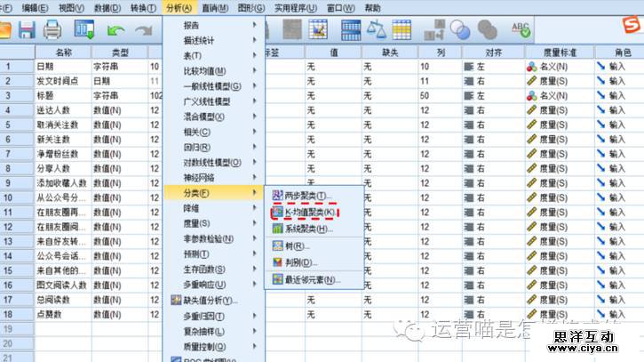Select Nearest neighbor (最近邻元素) option

pos(314,279)
